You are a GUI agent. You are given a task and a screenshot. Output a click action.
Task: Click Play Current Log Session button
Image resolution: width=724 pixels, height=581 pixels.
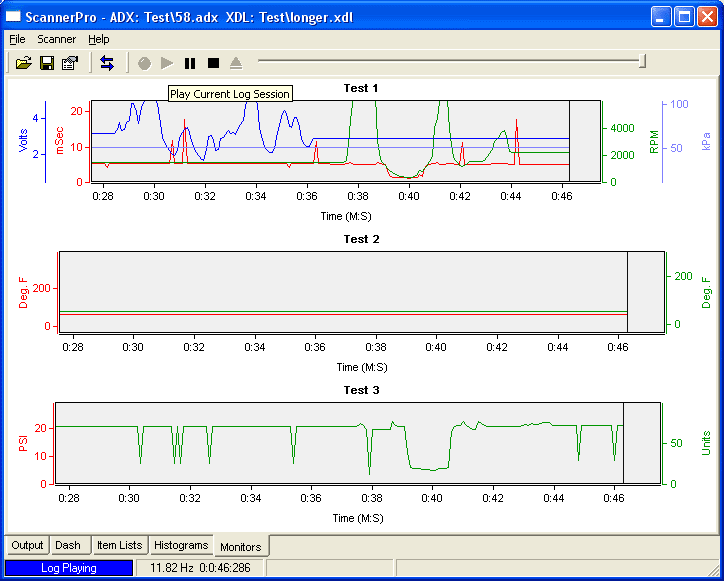(x=167, y=63)
